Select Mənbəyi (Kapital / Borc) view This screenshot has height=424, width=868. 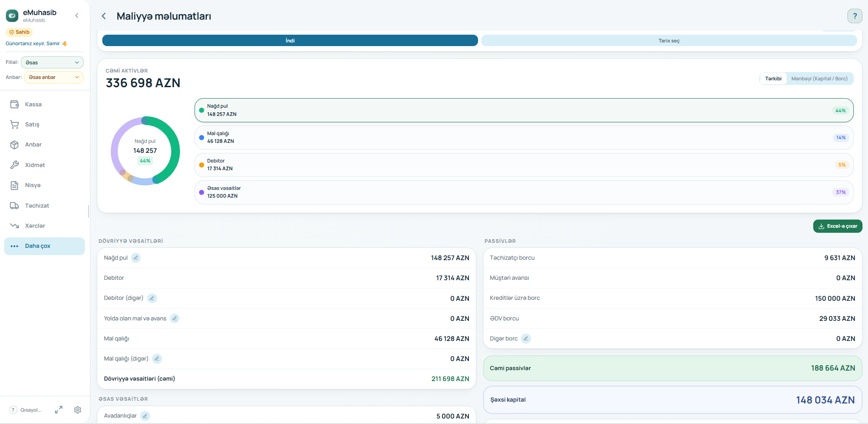(x=819, y=79)
